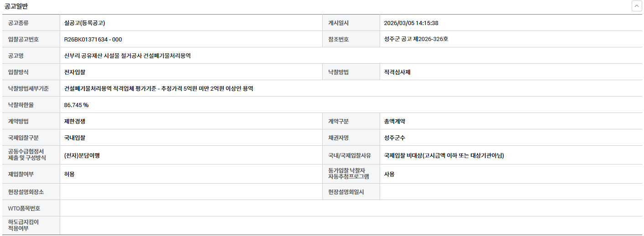
Task: Select the 국제입찰 비대상 reason text
Action: tap(444, 155)
